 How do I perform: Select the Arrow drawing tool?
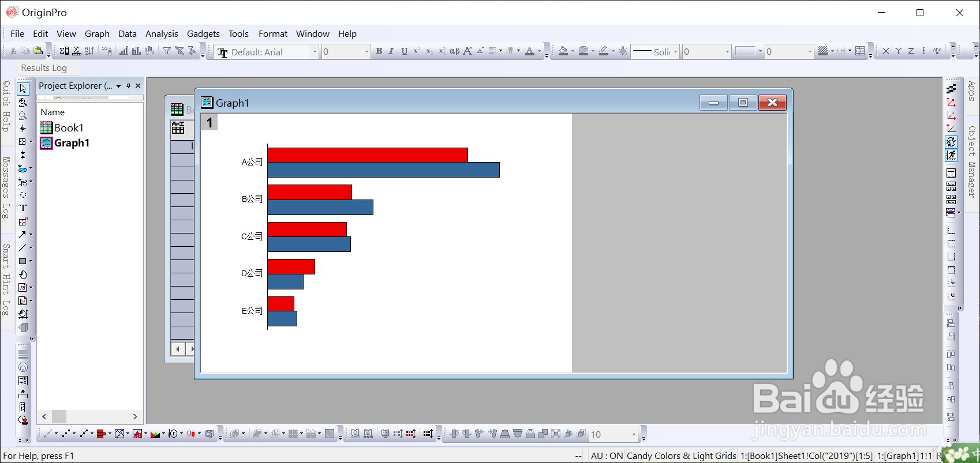(23, 235)
